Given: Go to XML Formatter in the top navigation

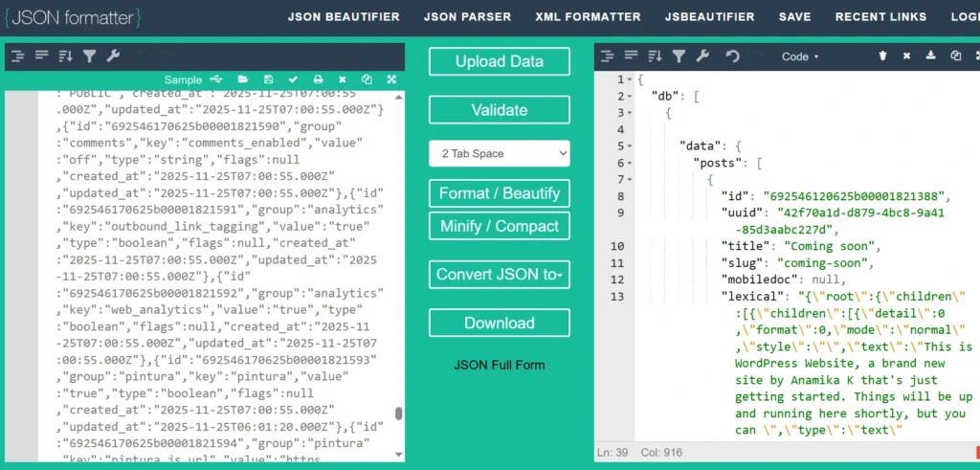Looking at the screenshot, I should point(589,16).
